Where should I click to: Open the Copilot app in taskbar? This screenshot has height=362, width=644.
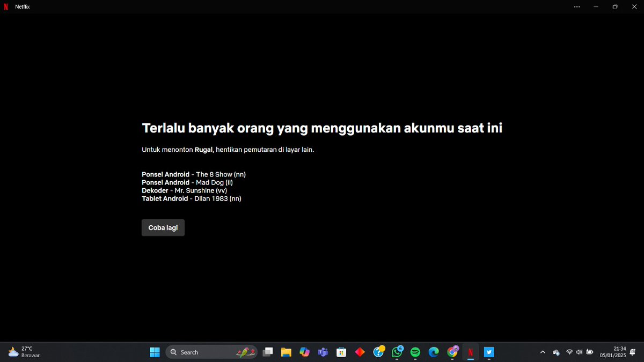click(304, 352)
